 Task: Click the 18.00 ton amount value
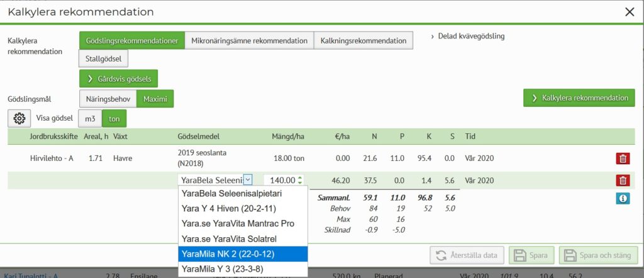pyautogui.click(x=289, y=158)
